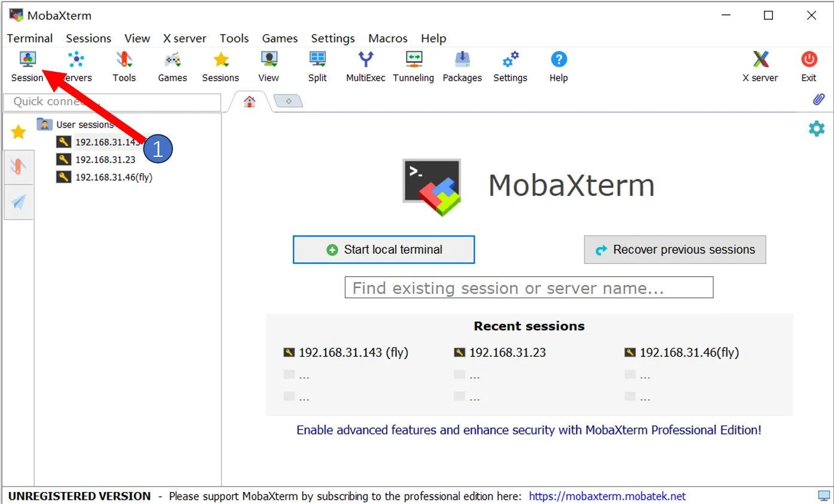834x504 pixels.
Task: Click the teal gear settings icon
Action: tap(816, 129)
